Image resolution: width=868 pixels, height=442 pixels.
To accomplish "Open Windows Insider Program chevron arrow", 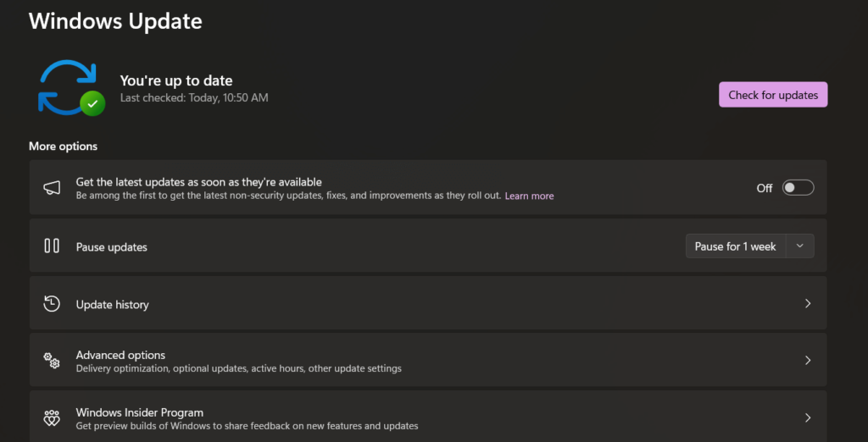I will tap(808, 417).
